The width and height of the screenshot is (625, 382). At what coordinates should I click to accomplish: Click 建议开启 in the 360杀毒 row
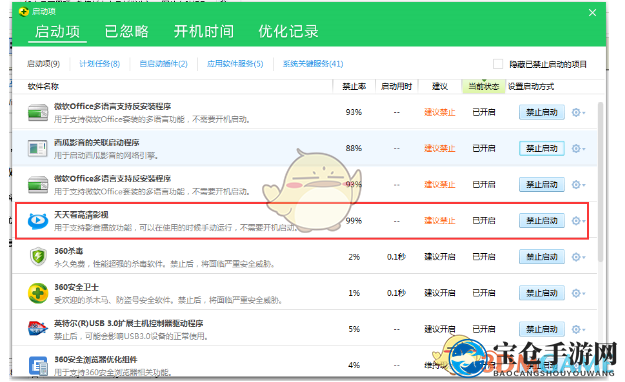point(440,257)
